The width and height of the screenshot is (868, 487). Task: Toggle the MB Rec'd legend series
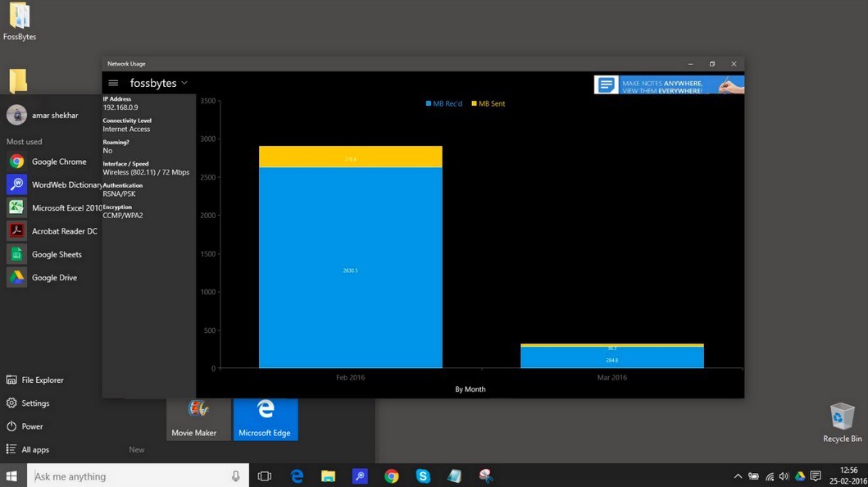(x=444, y=104)
